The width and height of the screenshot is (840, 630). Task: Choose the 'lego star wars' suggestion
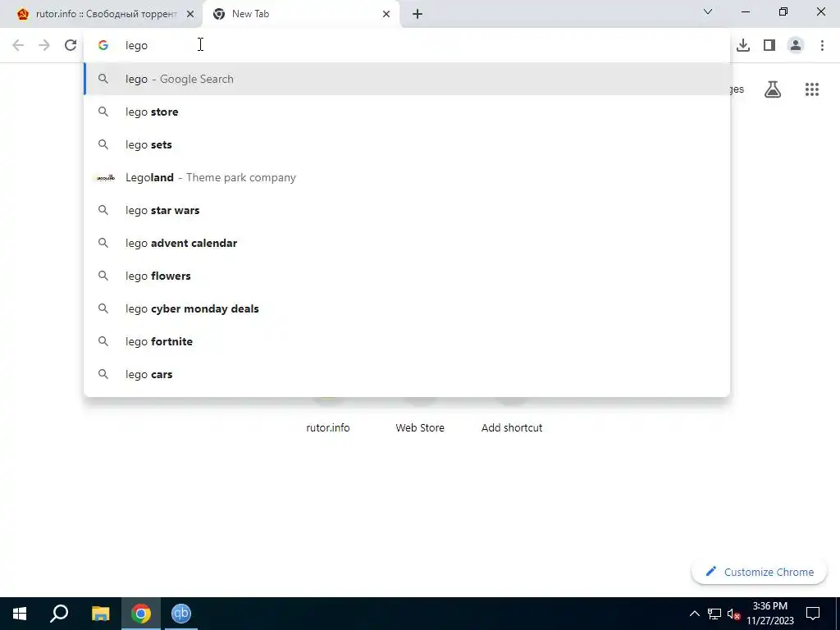pos(407,210)
